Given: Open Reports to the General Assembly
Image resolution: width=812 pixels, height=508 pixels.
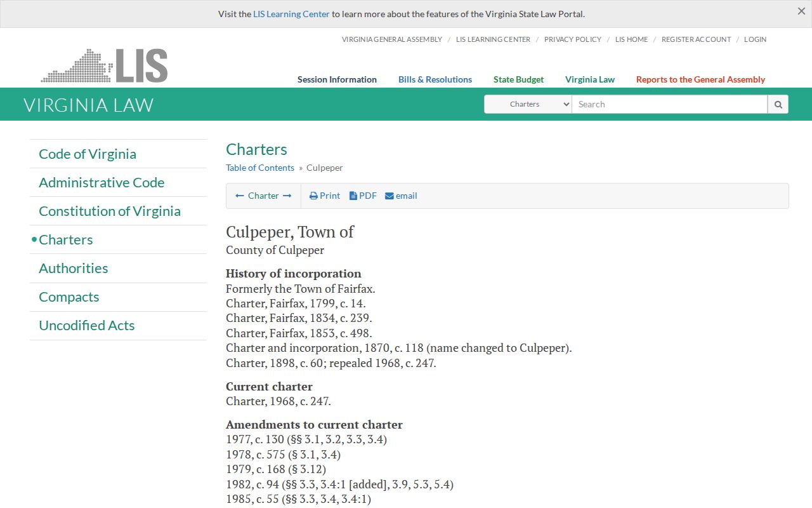Looking at the screenshot, I should [x=700, y=79].
